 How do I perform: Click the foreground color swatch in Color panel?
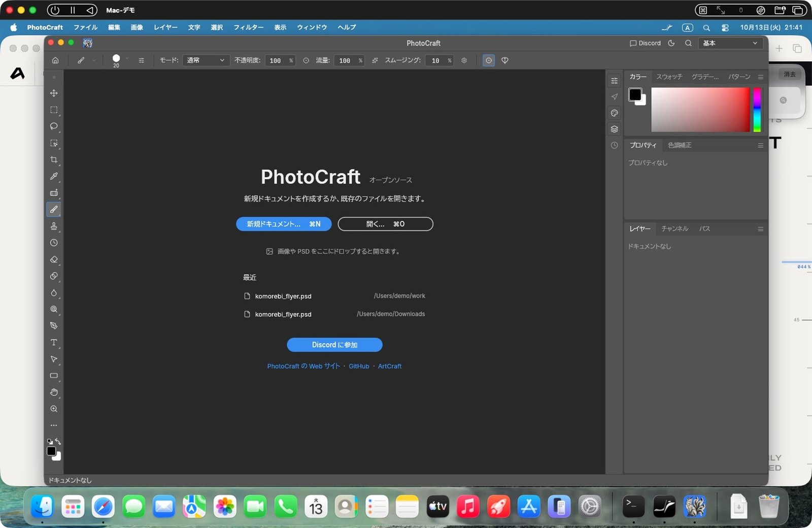(635, 94)
